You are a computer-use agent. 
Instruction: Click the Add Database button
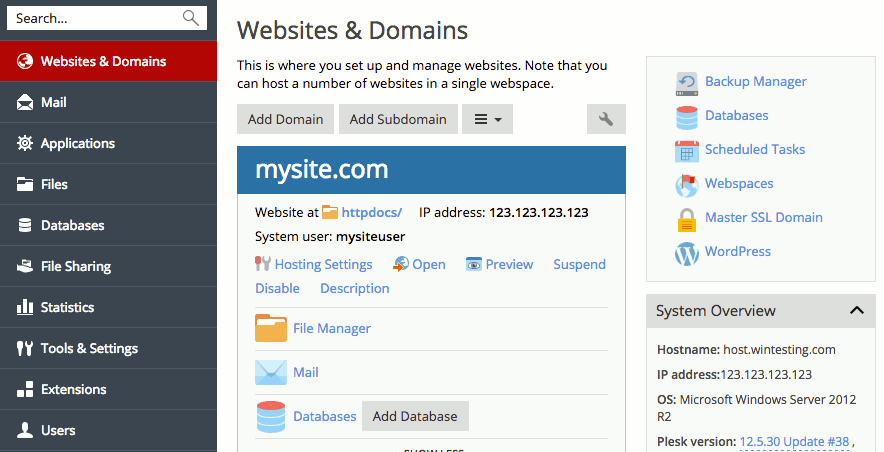[415, 416]
